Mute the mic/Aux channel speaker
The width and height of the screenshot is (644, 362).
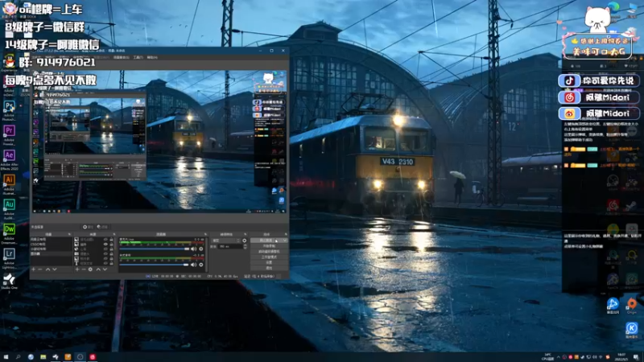click(x=193, y=249)
